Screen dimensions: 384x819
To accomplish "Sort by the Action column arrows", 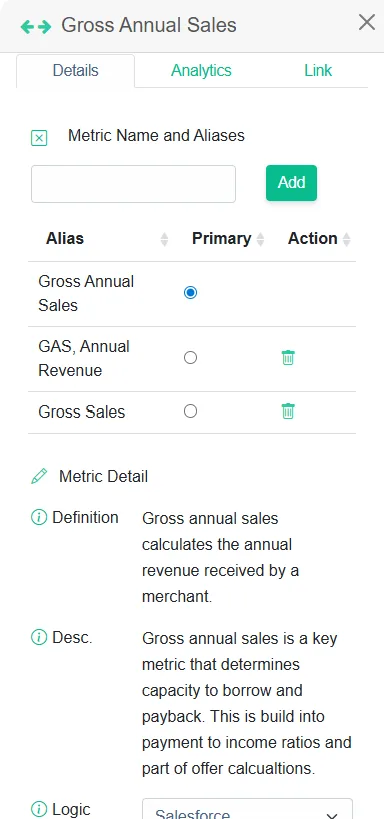I will pyautogui.click(x=346, y=240).
